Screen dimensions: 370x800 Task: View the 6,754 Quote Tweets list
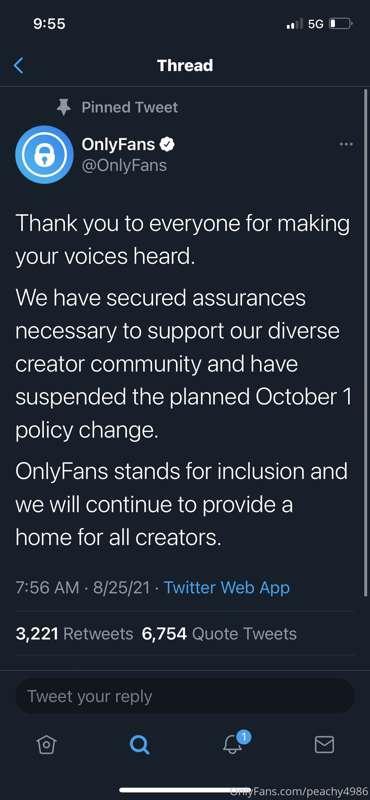tap(223, 634)
